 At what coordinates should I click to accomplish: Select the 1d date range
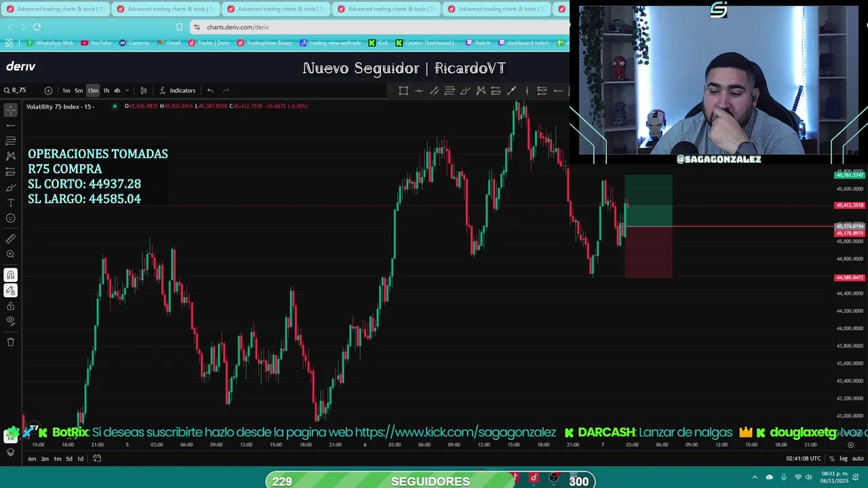(80, 459)
